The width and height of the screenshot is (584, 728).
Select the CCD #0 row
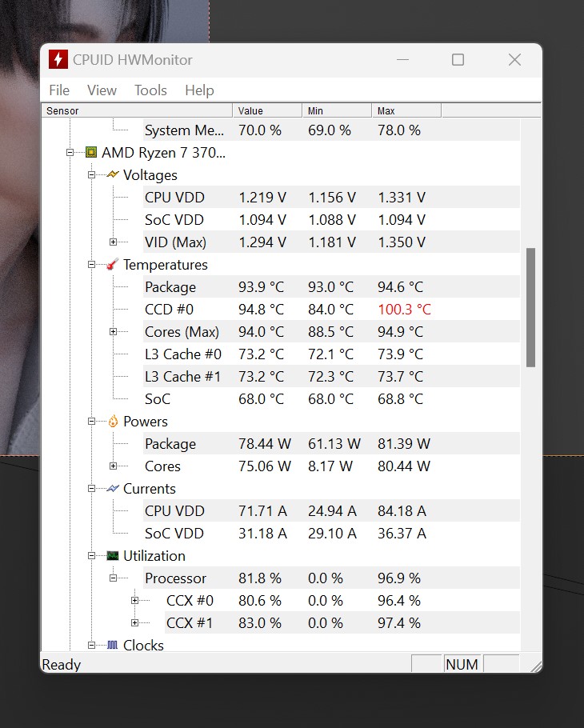(331, 310)
